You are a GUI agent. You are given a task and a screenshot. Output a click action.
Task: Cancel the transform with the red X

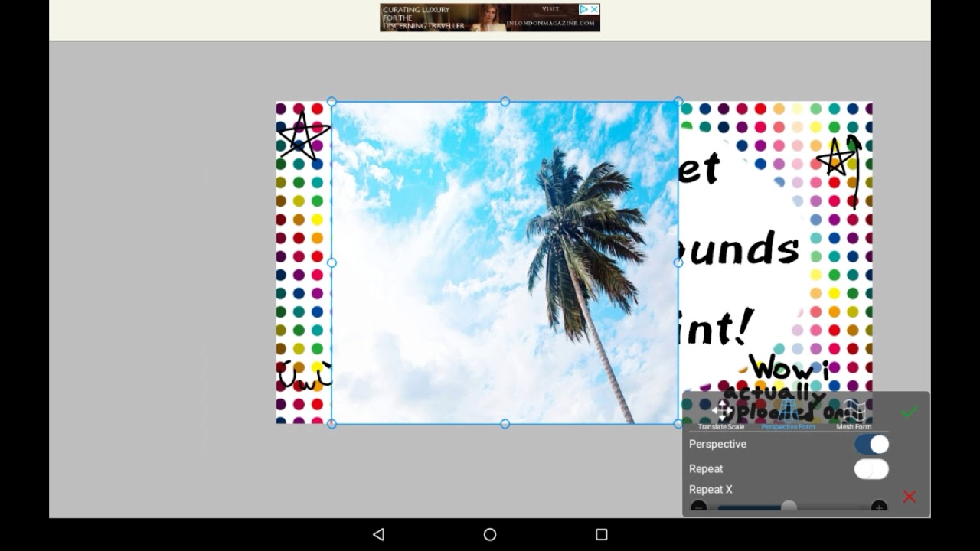(909, 497)
